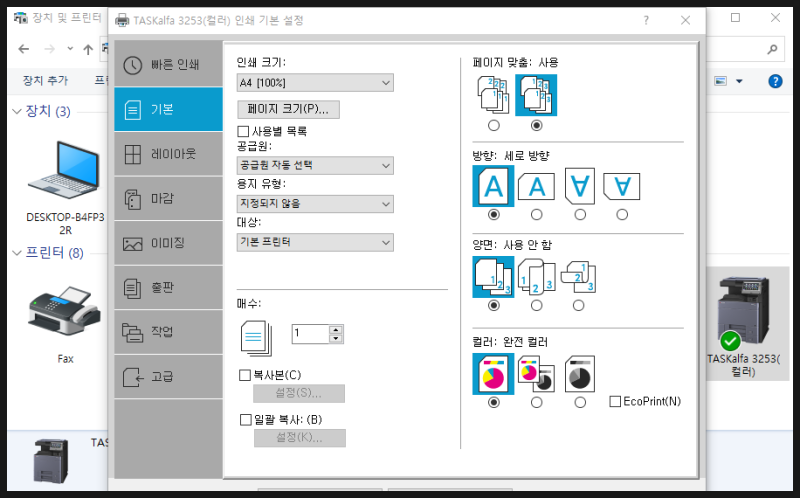Choose the full color radio button
This screenshot has width=800, height=498.
click(x=493, y=403)
